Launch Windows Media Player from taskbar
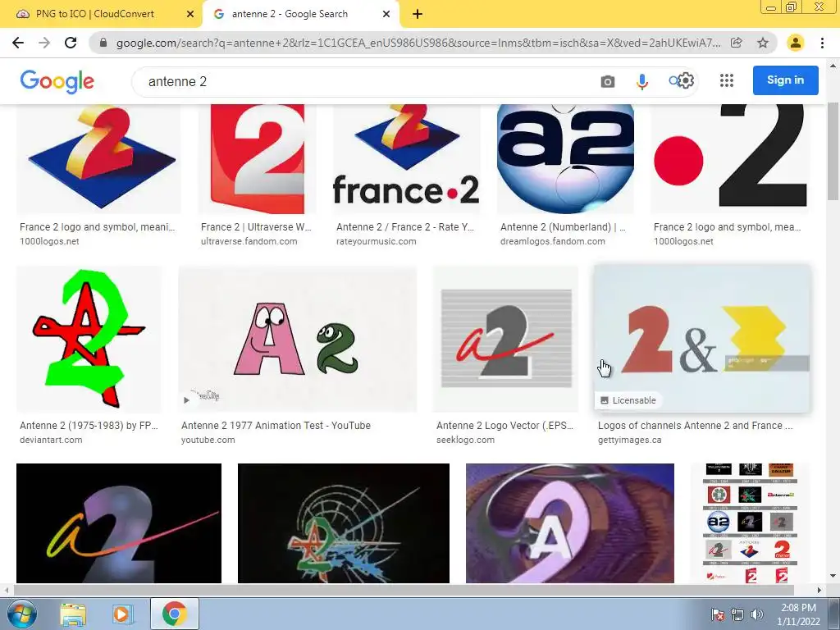Viewport: 840px width, 630px height. (121, 614)
